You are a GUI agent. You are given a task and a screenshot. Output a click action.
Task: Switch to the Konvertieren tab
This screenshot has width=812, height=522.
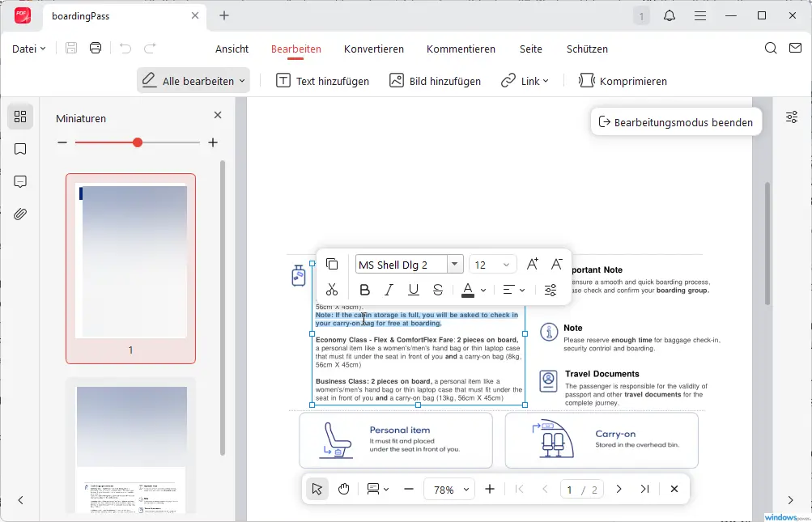coord(373,49)
